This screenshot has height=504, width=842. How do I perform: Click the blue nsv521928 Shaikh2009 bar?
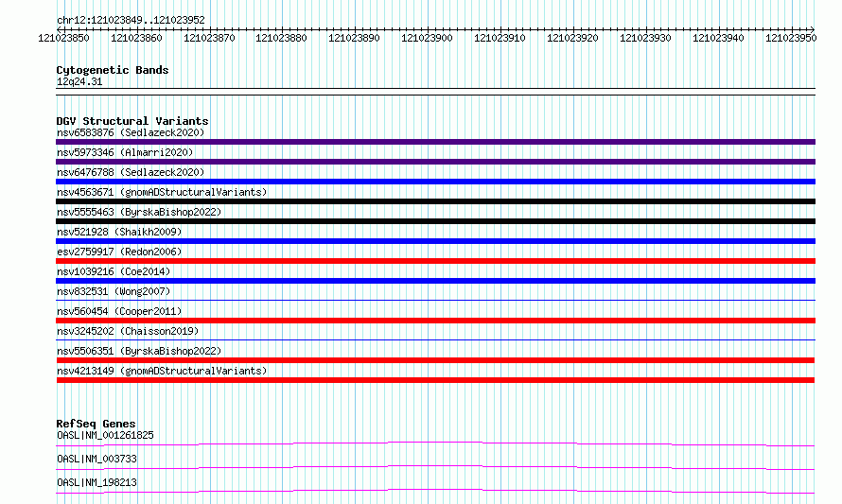tap(435, 241)
